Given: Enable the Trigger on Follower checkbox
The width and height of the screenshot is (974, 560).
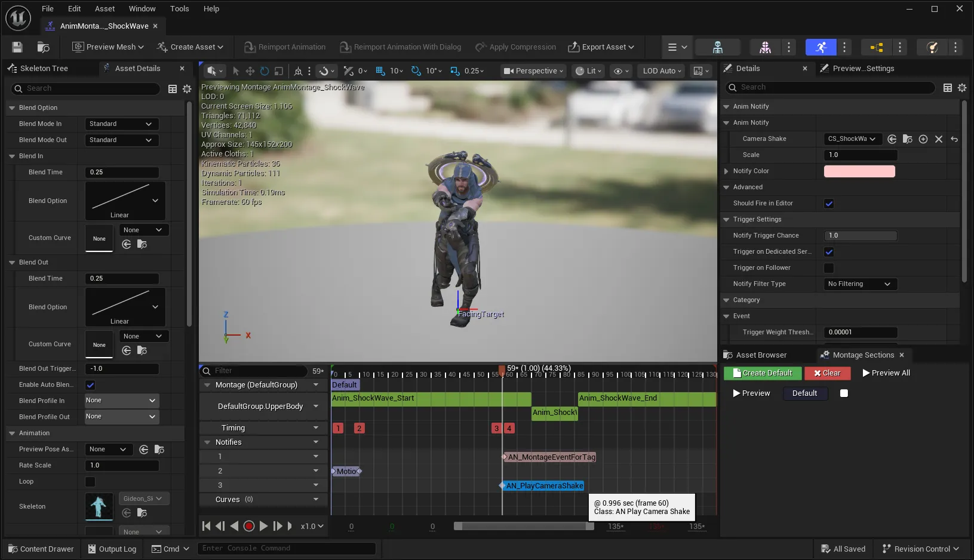Looking at the screenshot, I should pyautogui.click(x=829, y=268).
